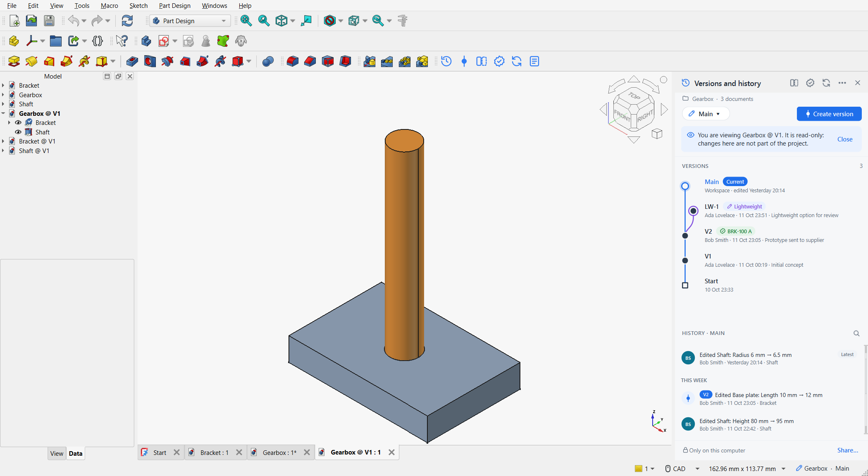
Task: Click the Create version button
Action: pyautogui.click(x=829, y=114)
